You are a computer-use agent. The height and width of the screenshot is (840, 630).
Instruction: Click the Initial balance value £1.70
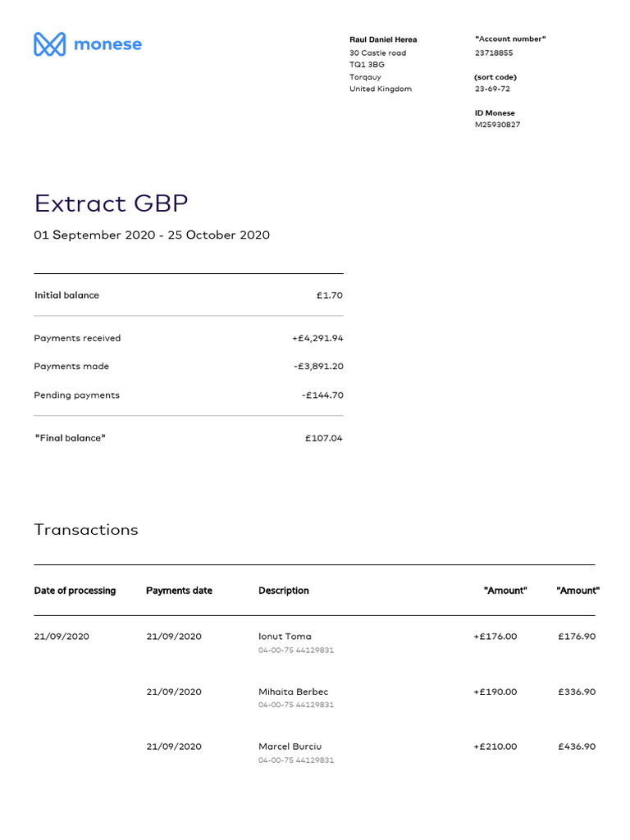(329, 295)
